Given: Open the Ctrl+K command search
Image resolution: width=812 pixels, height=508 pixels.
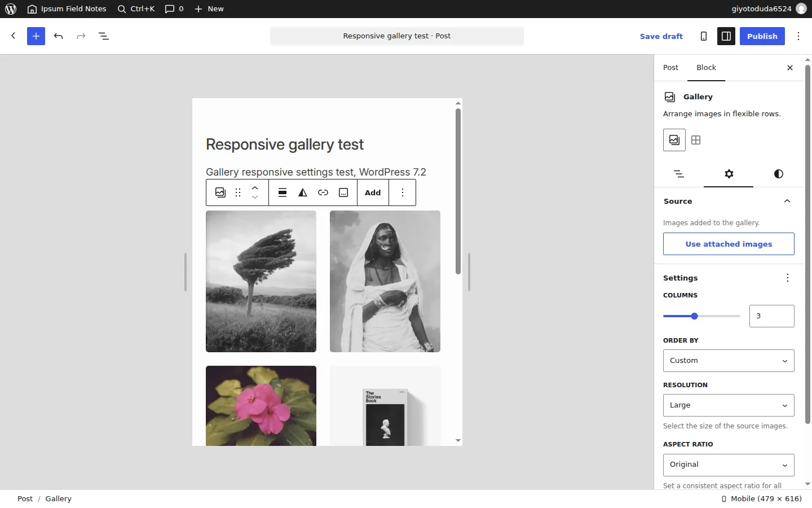Looking at the screenshot, I should point(136,9).
